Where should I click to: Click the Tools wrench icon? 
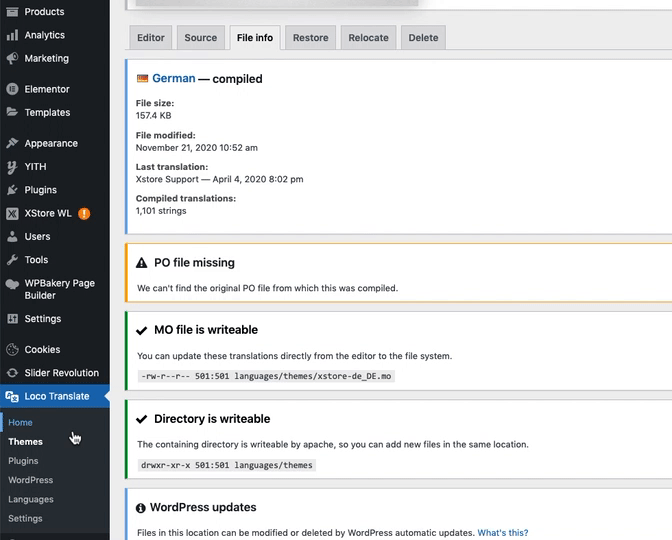[x=12, y=260]
